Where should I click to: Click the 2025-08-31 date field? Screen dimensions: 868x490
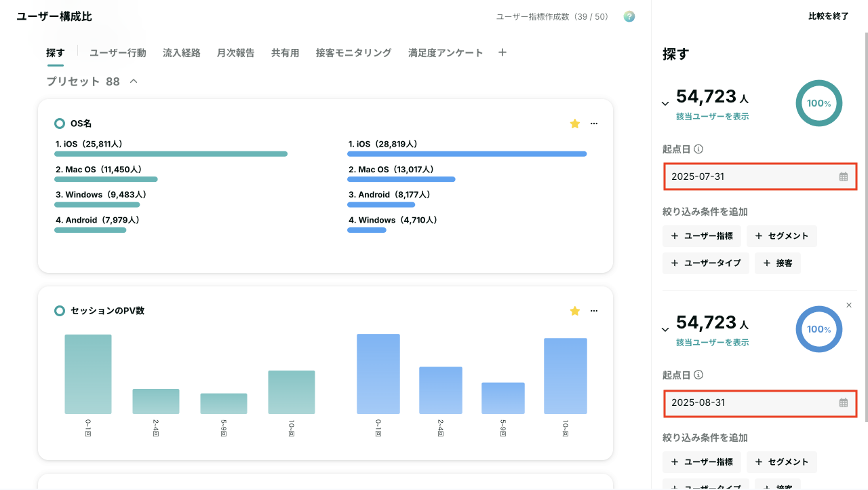759,402
